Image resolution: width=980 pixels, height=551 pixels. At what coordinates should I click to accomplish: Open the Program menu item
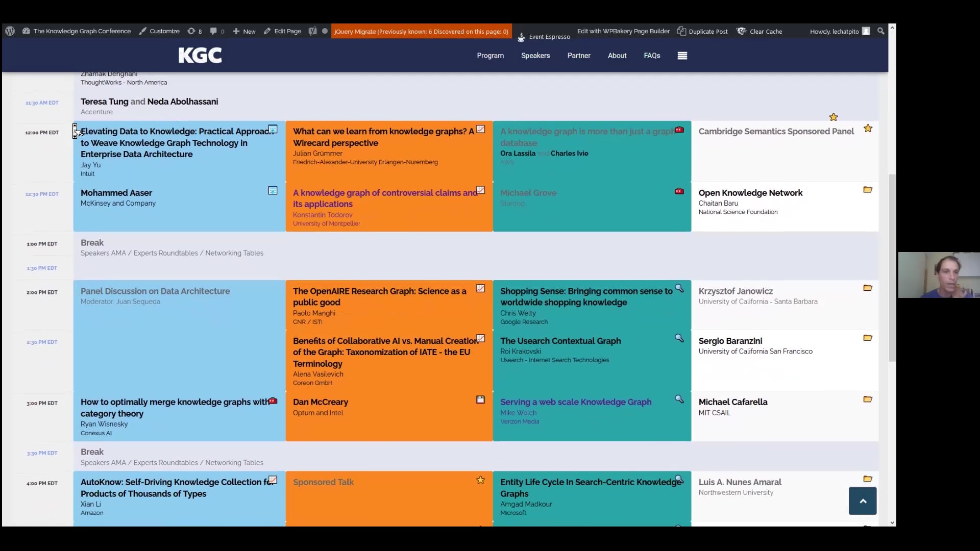point(490,56)
